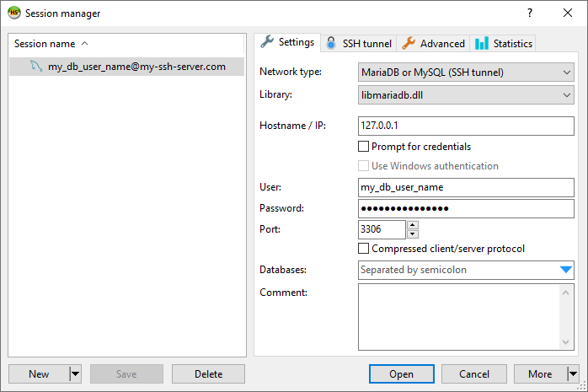
Task: Click into the Password field
Action: [466, 208]
